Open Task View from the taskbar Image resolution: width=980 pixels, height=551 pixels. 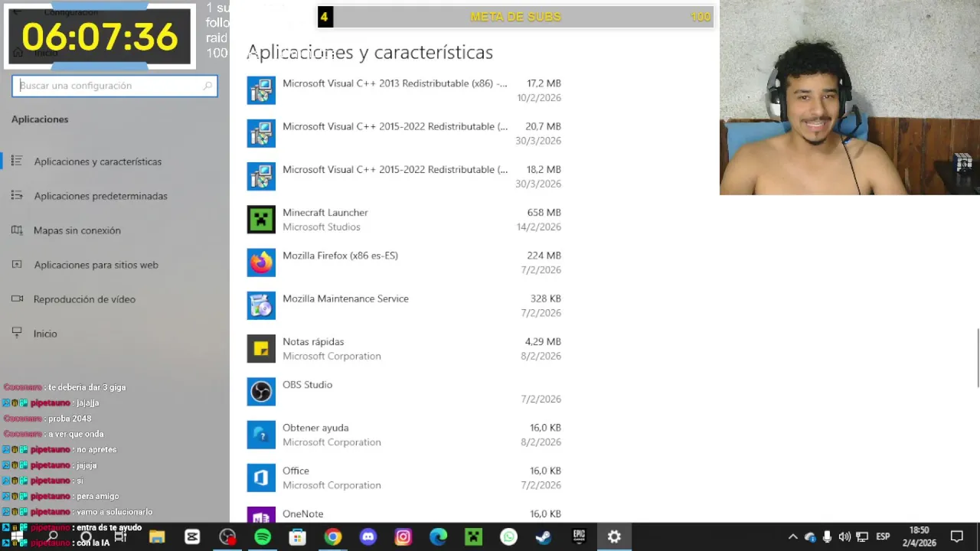[120, 537]
